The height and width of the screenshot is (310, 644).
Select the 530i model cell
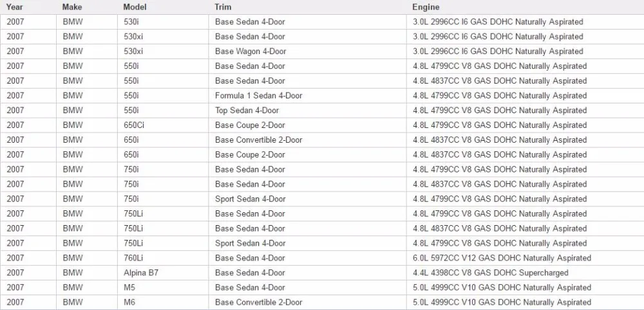pyautogui.click(x=163, y=22)
